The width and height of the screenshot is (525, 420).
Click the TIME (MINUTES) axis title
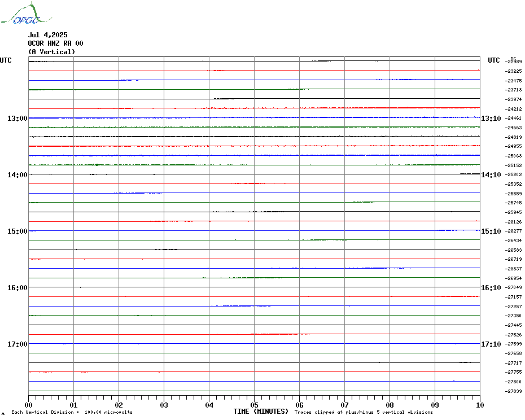coord(261,412)
